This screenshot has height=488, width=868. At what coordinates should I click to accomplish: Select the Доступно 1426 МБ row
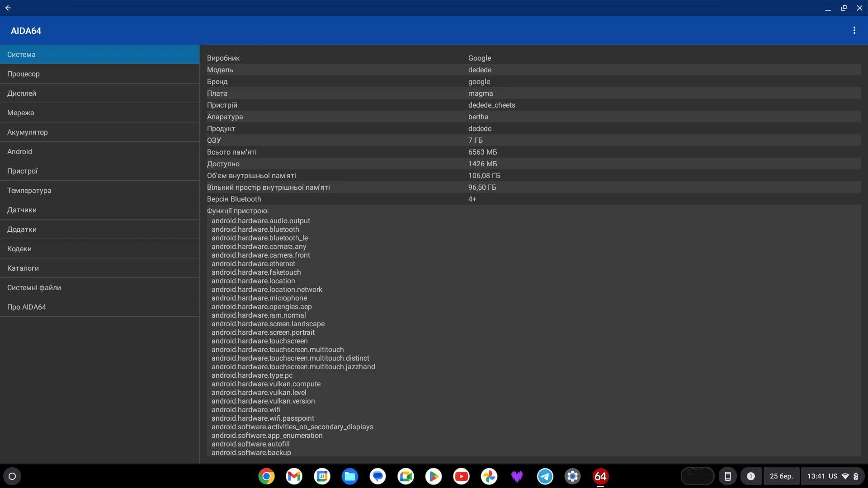click(533, 164)
